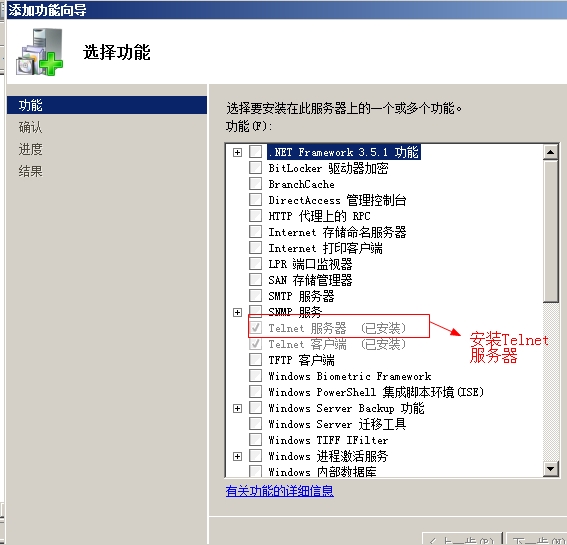Select Telnet 服务器 (已安装) row text
Viewport: 567px width, 545px height.
(x=337, y=328)
